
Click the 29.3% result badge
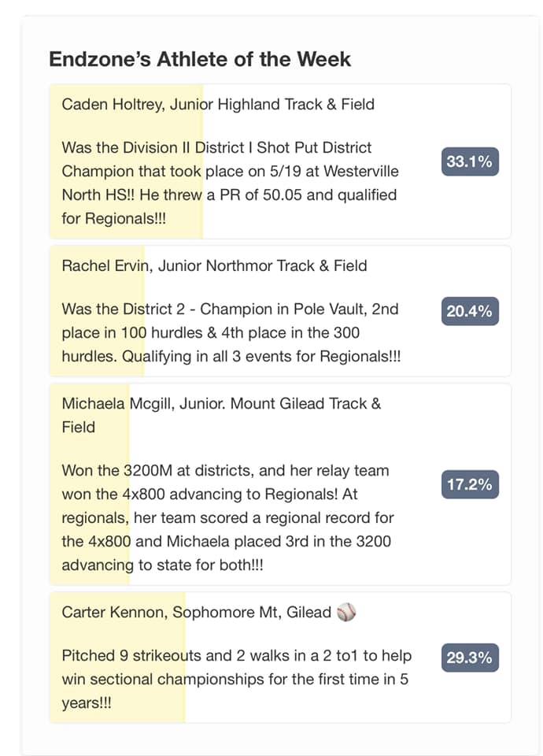click(x=470, y=658)
